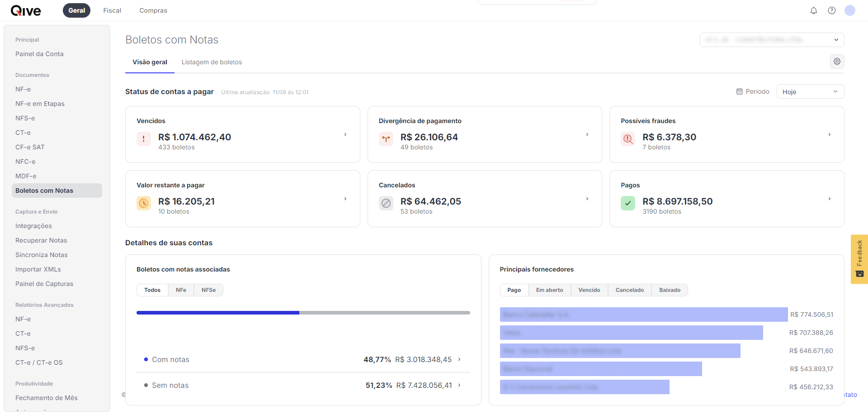Click the supplier bar R$ 707.388,26
The image size is (868, 415).
pyautogui.click(x=632, y=333)
